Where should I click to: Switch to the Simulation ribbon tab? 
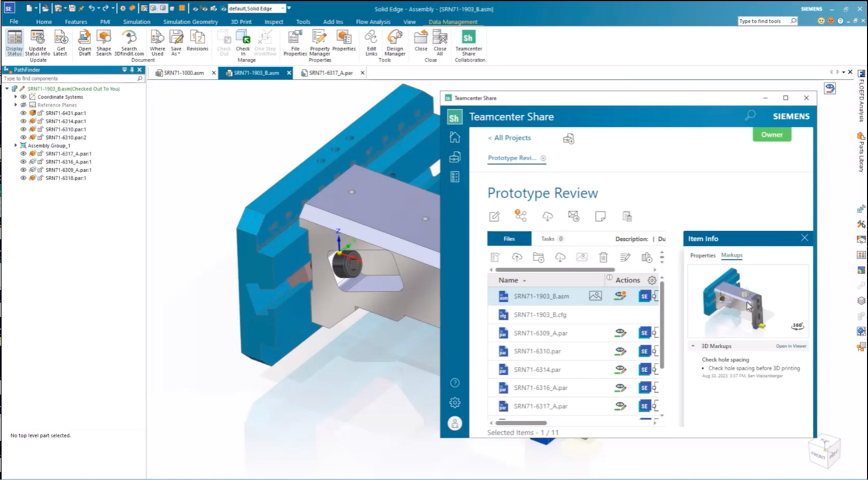(136, 21)
